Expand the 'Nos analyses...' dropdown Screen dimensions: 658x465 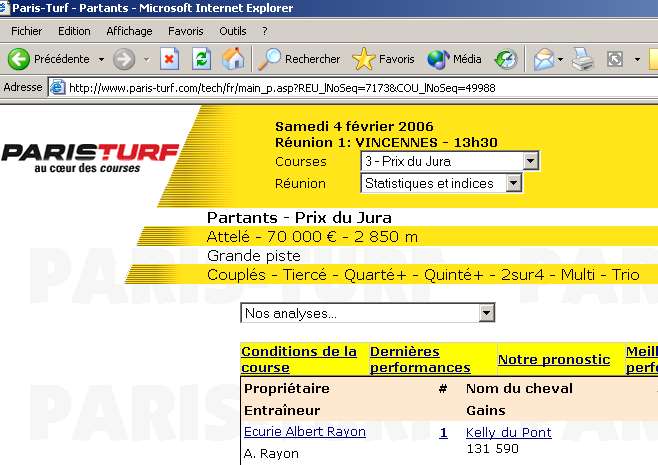(x=487, y=313)
